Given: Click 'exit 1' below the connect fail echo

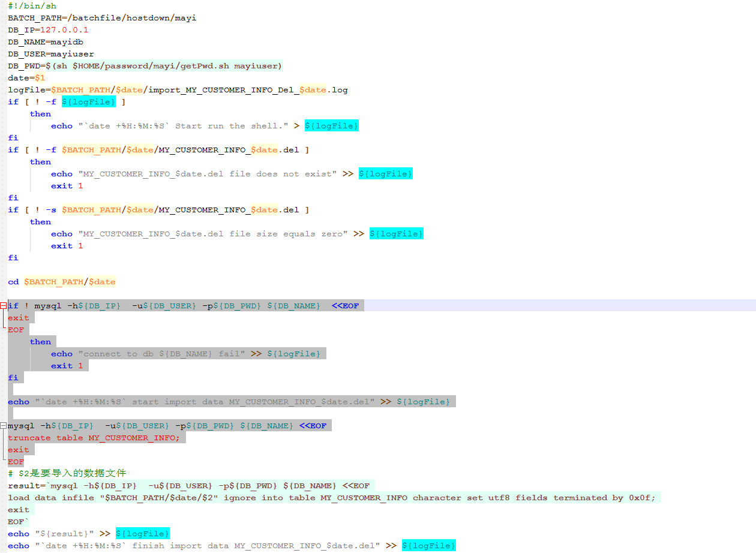Looking at the screenshot, I should [67, 366].
